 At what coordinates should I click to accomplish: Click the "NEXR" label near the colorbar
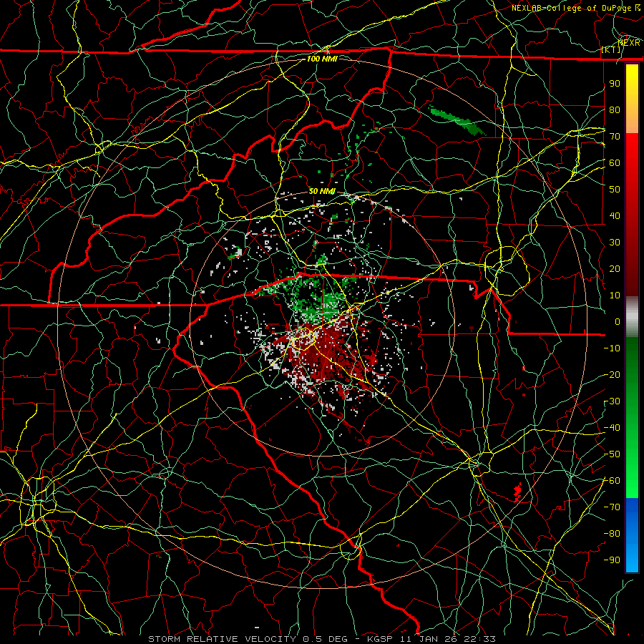click(x=629, y=42)
